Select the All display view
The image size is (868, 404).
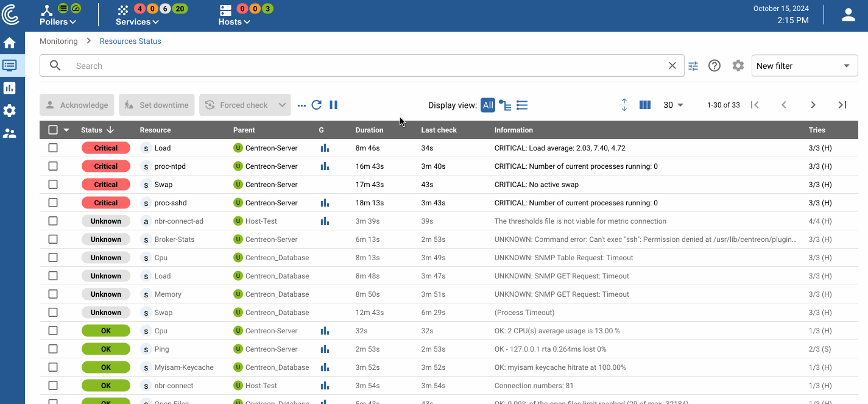[488, 105]
